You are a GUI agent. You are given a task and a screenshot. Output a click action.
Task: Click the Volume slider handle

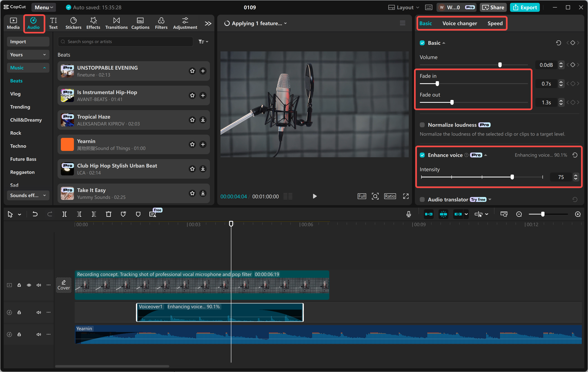pyautogui.click(x=500, y=65)
